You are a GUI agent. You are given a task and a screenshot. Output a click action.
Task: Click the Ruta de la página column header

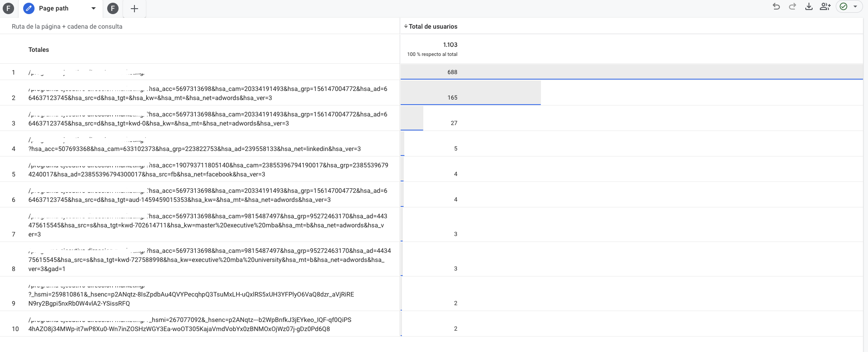[x=67, y=26]
